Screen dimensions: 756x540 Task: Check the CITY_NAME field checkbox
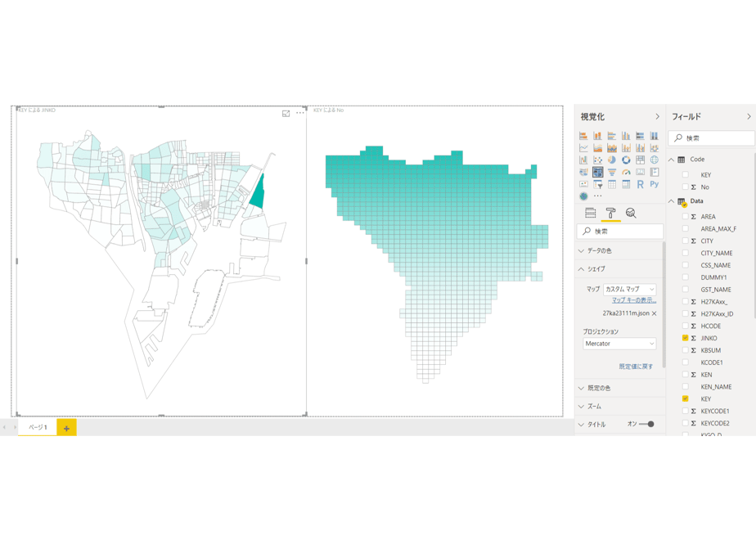(685, 253)
